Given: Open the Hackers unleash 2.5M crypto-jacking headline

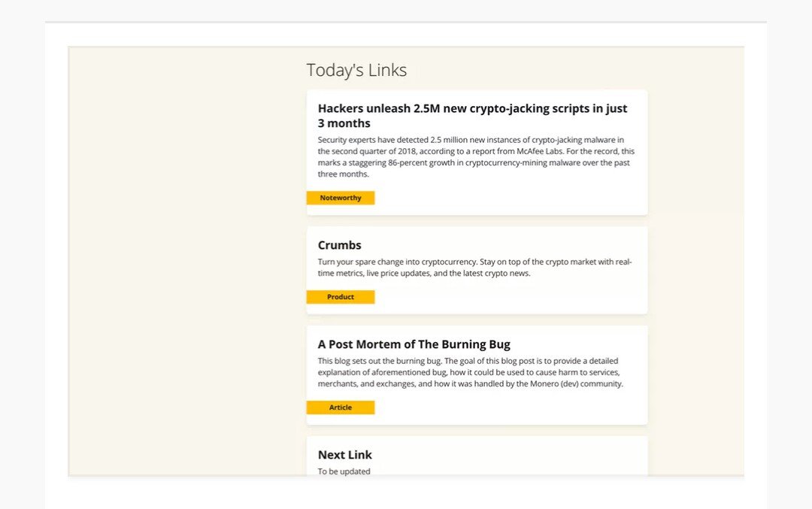Looking at the screenshot, I should coord(472,116).
